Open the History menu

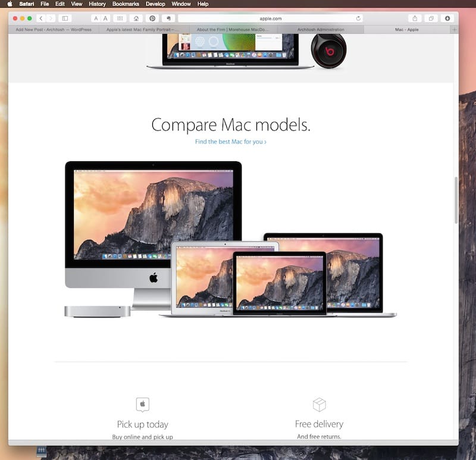97,4
